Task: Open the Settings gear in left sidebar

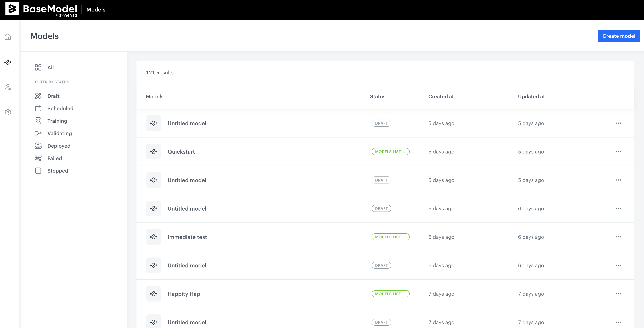Action: (8, 112)
